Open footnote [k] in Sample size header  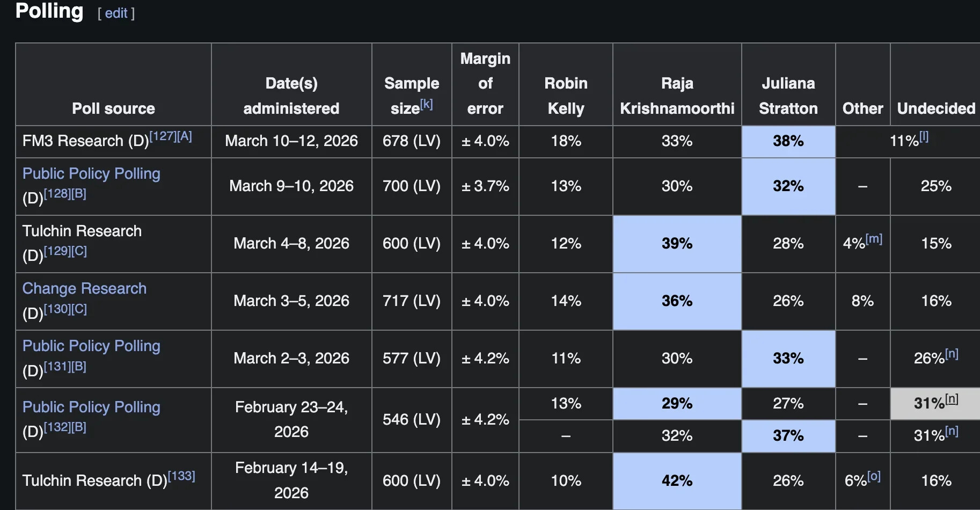(x=426, y=104)
